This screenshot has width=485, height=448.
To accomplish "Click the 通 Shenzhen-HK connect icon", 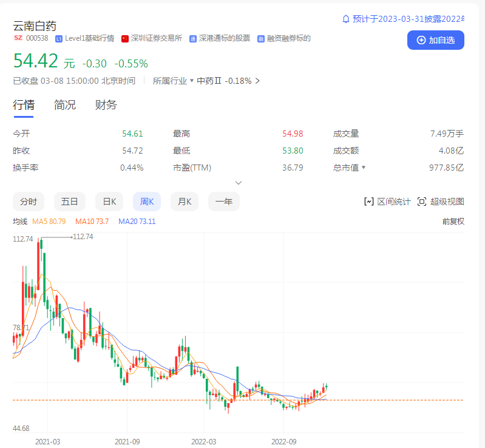I will 193,39.
